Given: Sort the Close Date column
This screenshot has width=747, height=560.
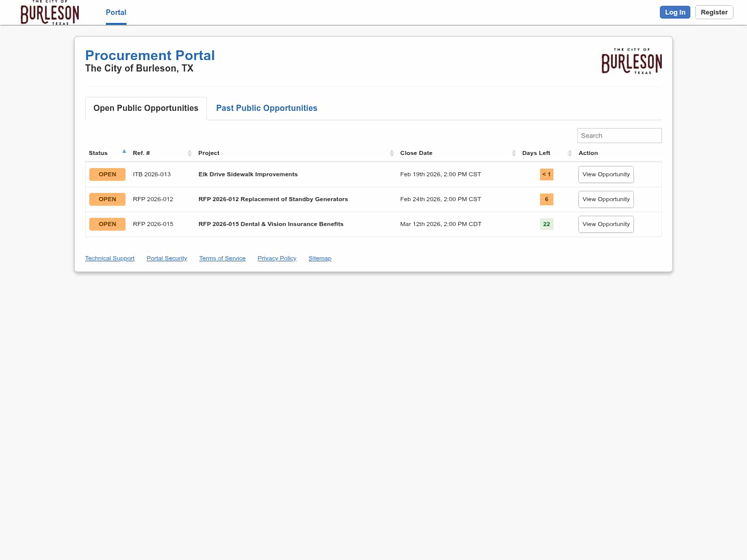Looking at the screenshot, I should pos(514,153).
